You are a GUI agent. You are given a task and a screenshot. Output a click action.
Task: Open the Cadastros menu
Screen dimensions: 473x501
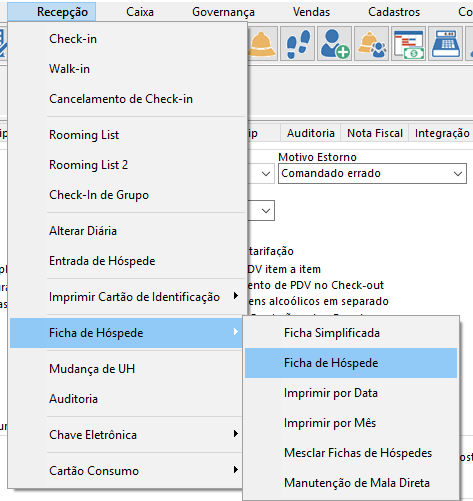coord(394,12)
